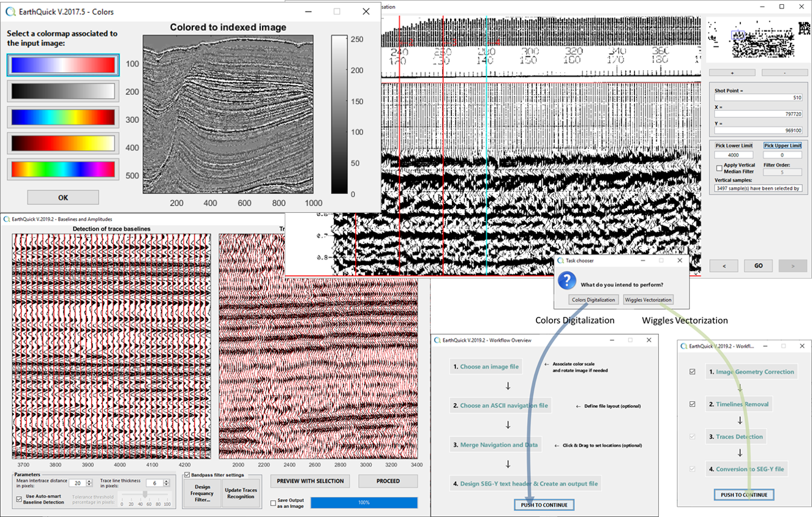Select the jet blue-cyan-yellow-red colormap
Screen dimensions: 812x517
(x=63, y=117)
